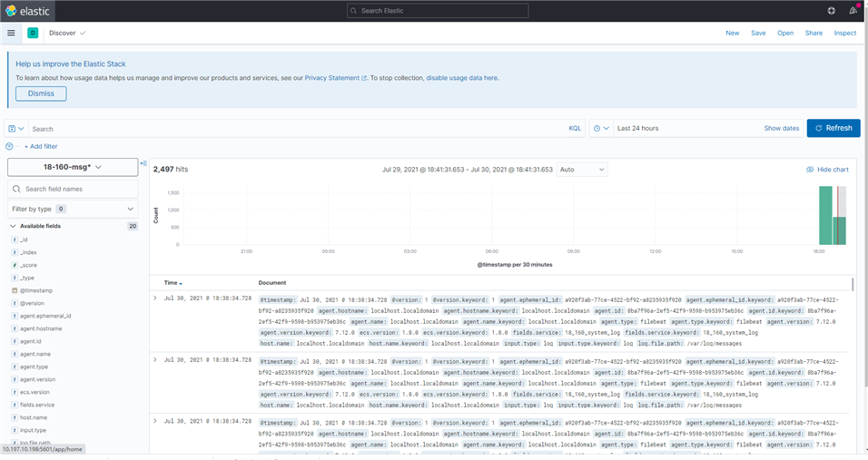Select the agent.name field
Viewport: 868px width, 460px height.
[35, 355]
